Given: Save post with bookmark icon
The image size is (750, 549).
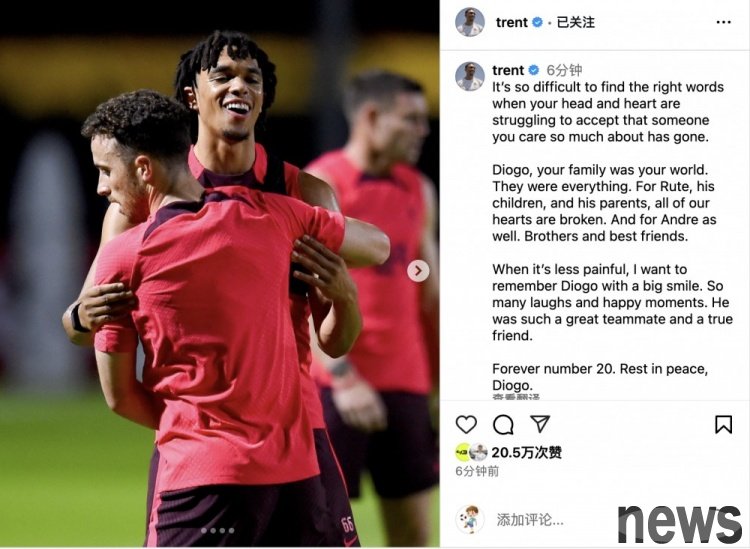Looking at the screenshot, I should (723, 424).
